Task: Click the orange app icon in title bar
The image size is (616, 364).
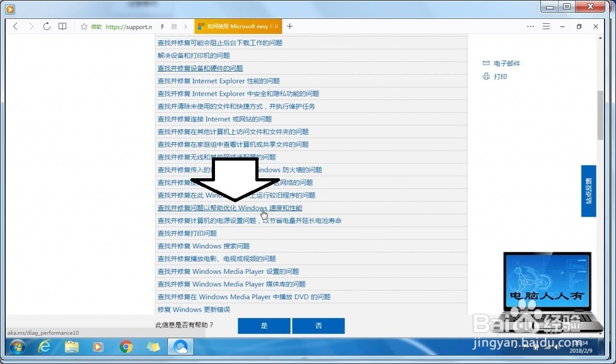Action: pos(10,9)
